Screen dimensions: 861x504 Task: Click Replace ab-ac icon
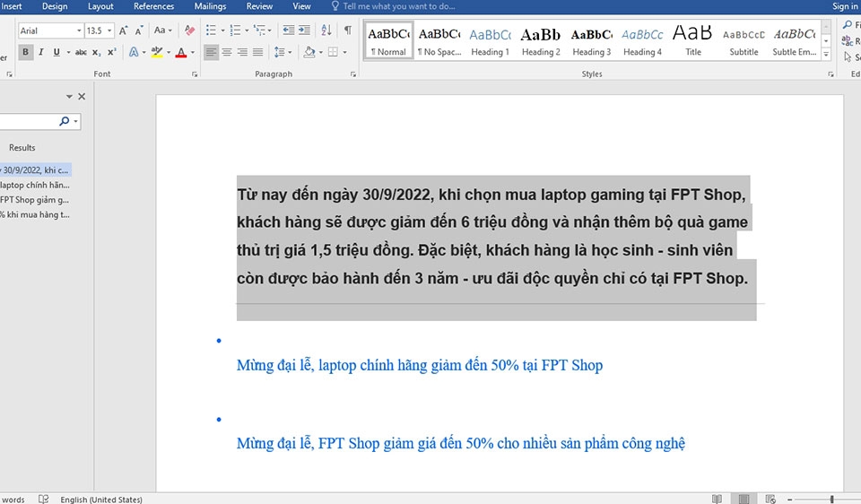coord(848,40)
